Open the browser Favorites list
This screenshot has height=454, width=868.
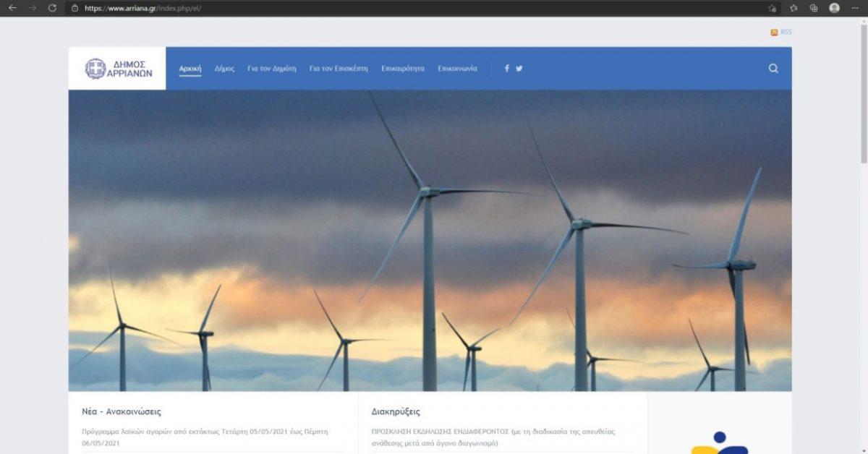793,8
